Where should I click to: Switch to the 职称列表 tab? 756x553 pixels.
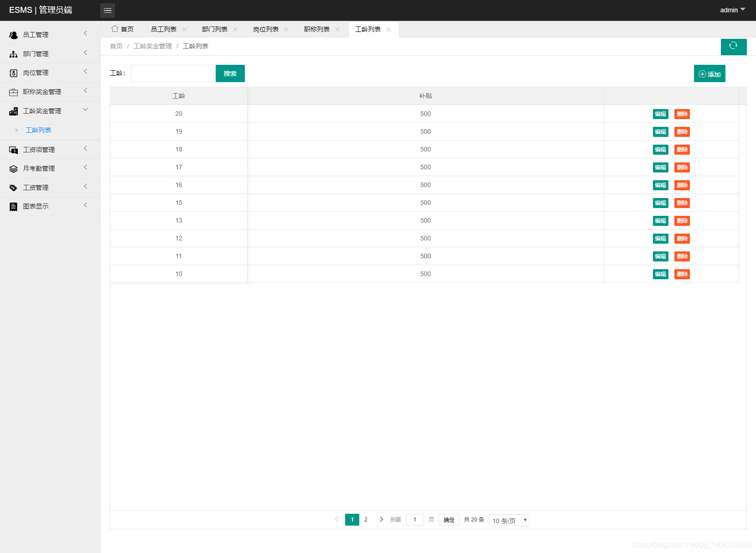pos(317,29)
